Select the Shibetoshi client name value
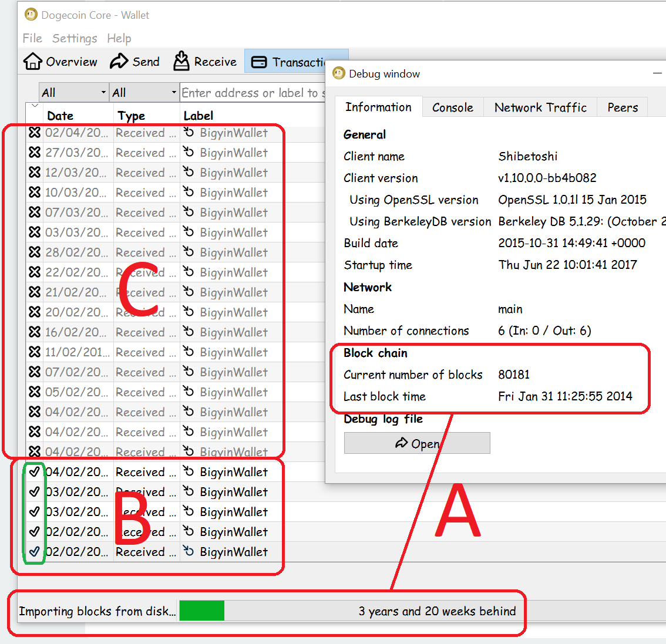Image resolution: width=666 pixels, height=644 pixels. coord(527,156)
